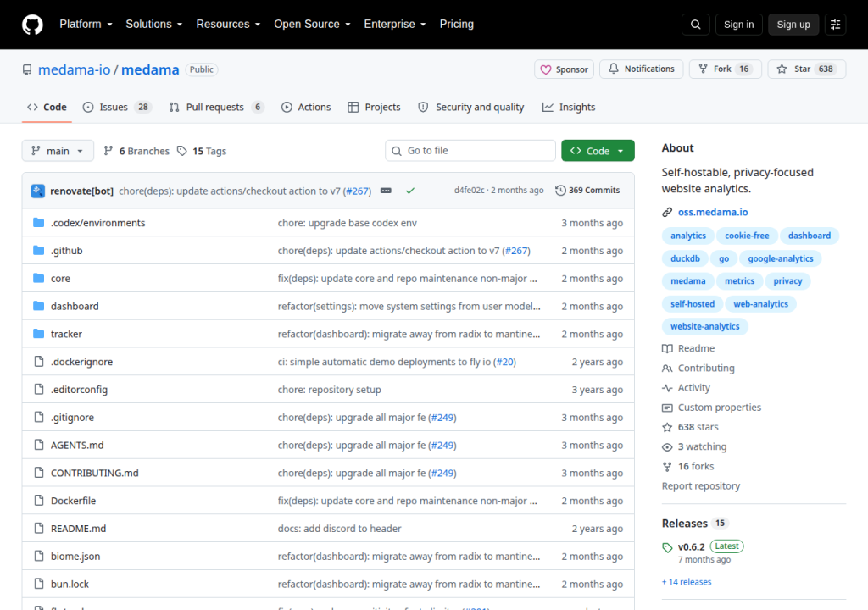Image resolution: width=868 pixels, height=610 pixels.
Task: Open the Contributing link in About
Action: point(706,368)
